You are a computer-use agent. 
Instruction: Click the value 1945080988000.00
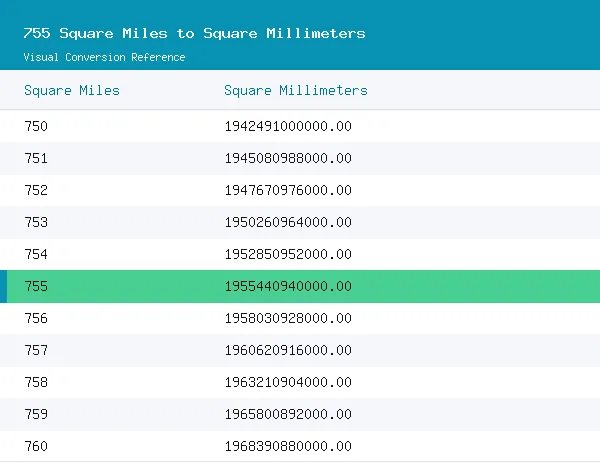pyautogui.click(x=288, y=158)
